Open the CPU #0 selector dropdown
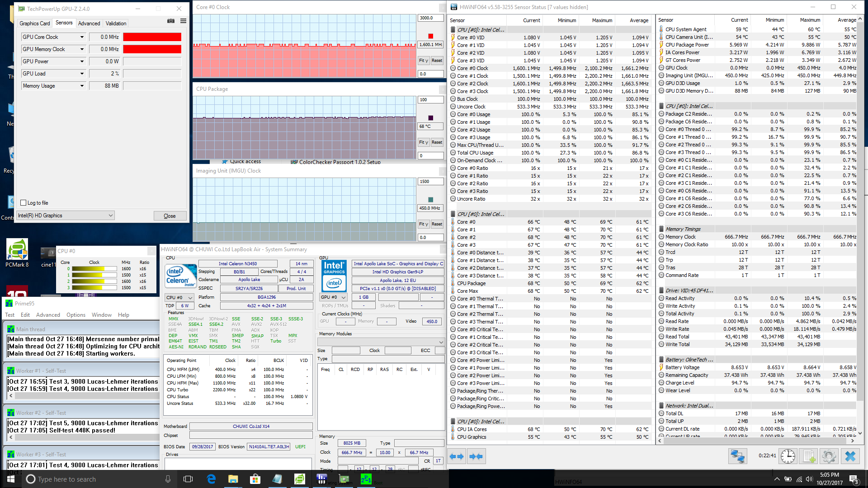Screen dimensions: 868x488 click(x=179, y=297)
